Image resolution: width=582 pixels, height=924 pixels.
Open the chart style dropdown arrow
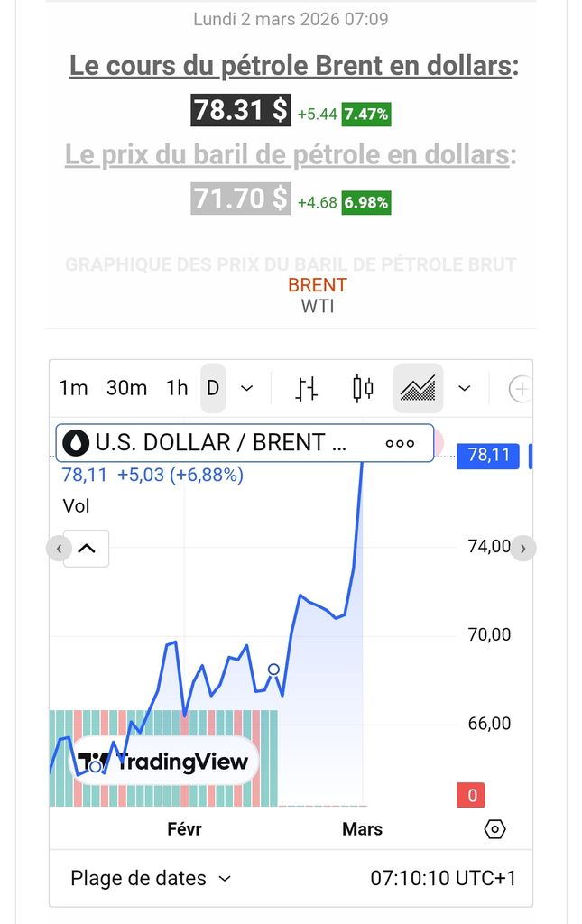(x=464, y=389)
